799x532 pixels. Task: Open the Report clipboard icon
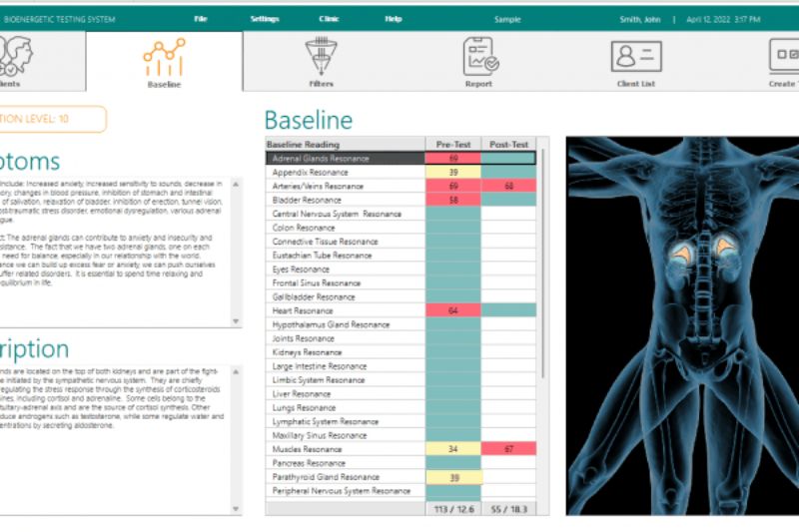(x=479, y=56)
